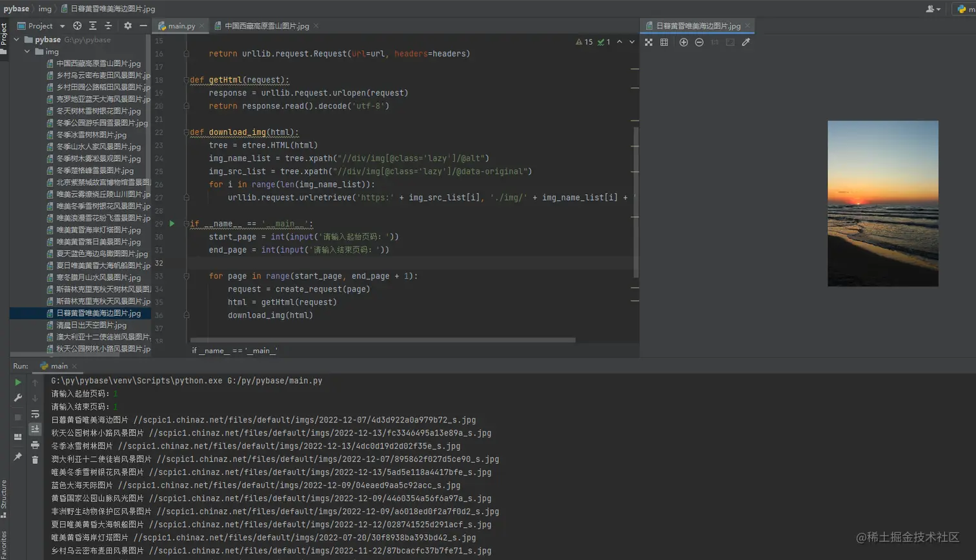Click the __main__ code breadcrumb below editor
The width and height of the screenshot is (976, 560).
click(234, 350)
